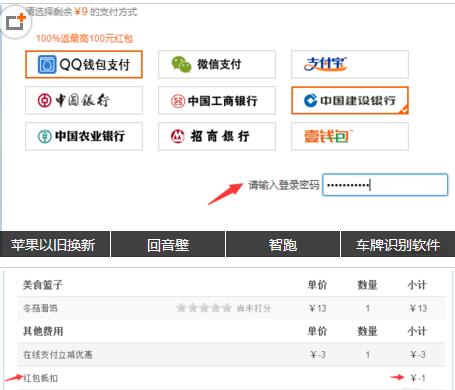The image size is (455, 390).
Task: Pick 招商银行 payment option
Action: tap(217, 136)
